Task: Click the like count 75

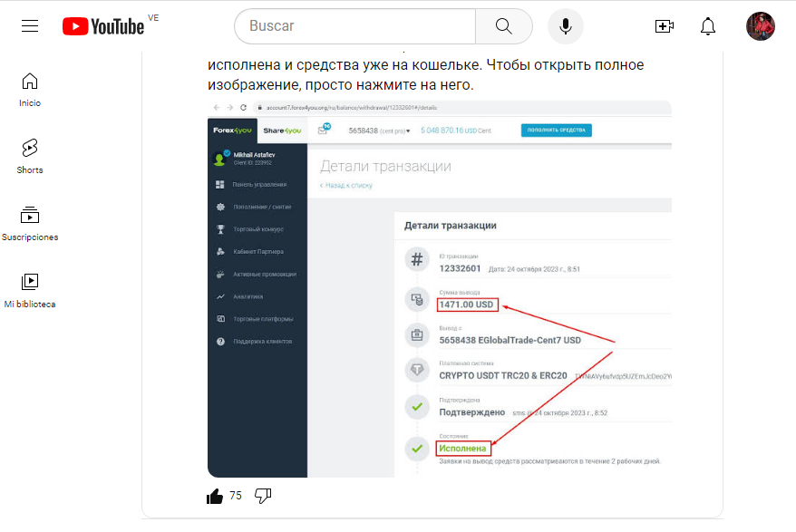Action: 236,496
